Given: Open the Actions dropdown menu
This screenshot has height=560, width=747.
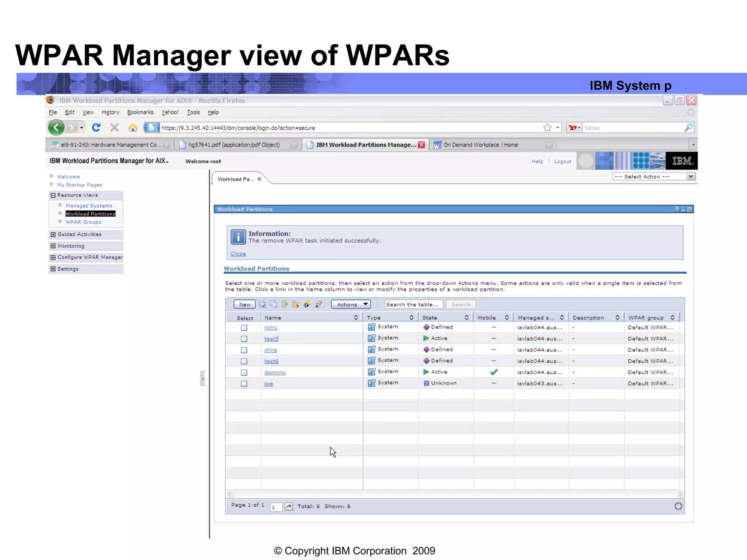Looking at the screenshot, I should [x=351, y=304].
